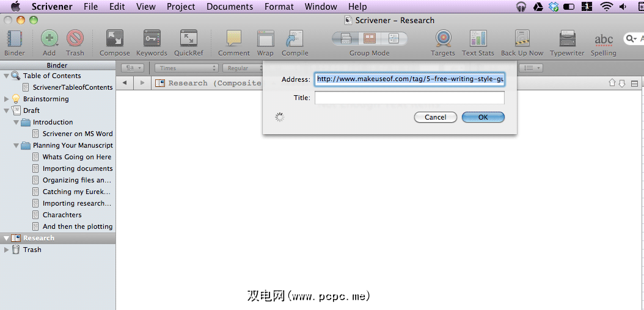Go forward in editor history
The image size is (644, 310).
pos(142,83)
